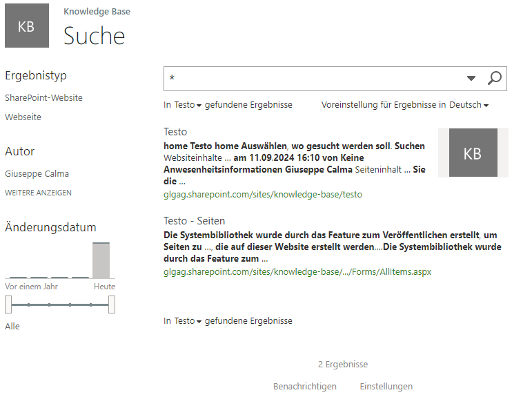Screen dimensions: 532x406
Task: Click the Ergebnistyp refiner heading
Action: coord(36,75)
